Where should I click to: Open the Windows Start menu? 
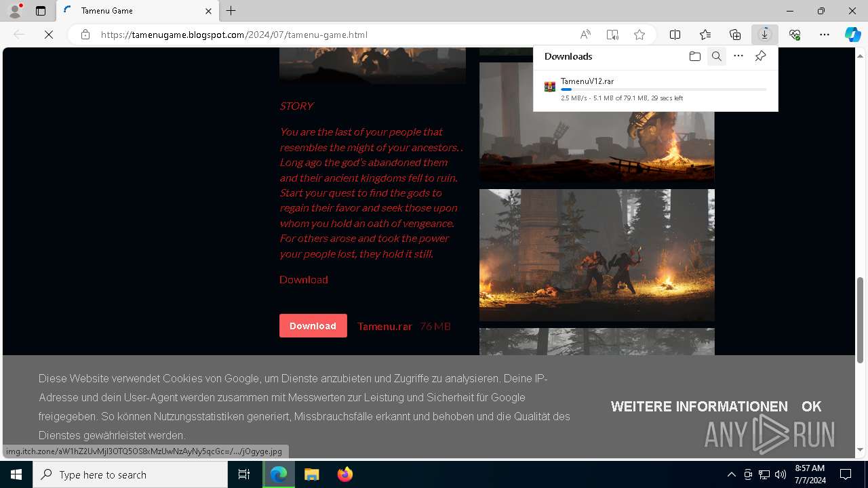(x=16, y=474)
